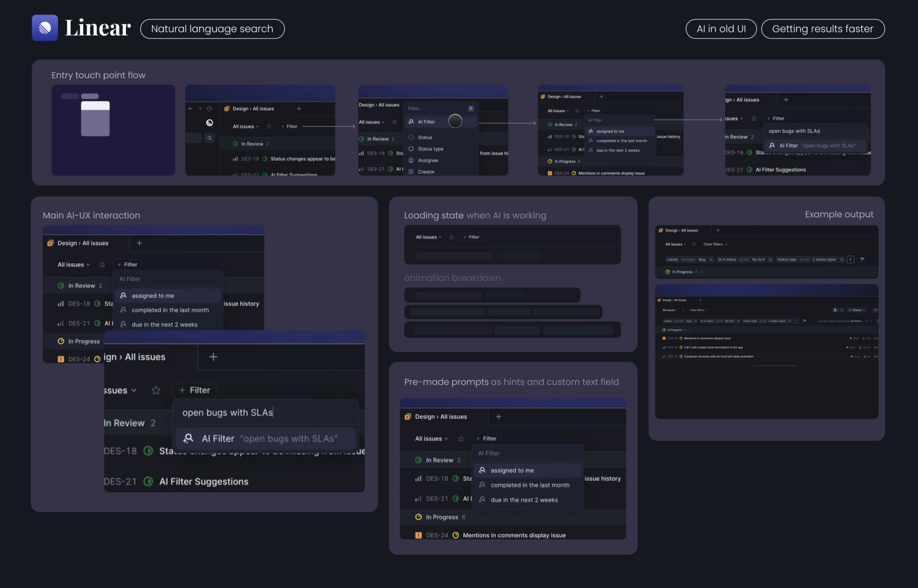Screen dimensions: 918x588
Task: Click the magnifier search icon in the sidebar
Action: pos(209,138)
